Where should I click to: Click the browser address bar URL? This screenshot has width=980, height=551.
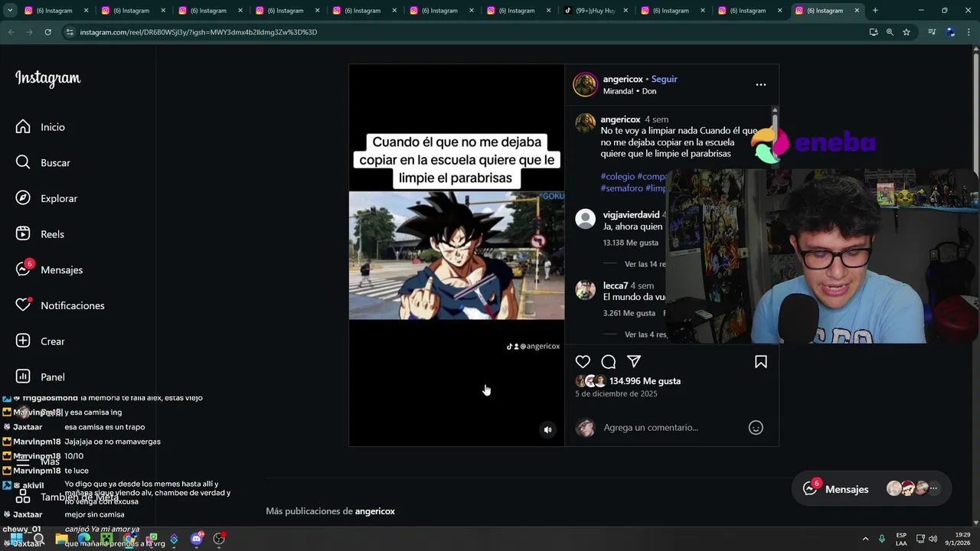point(198,32)
